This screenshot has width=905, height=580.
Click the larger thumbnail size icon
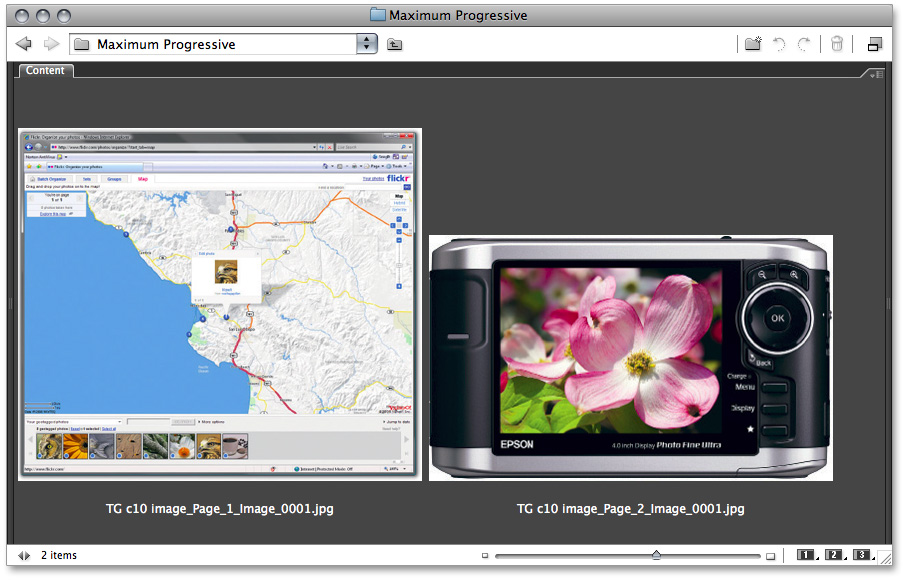[771, 556]
